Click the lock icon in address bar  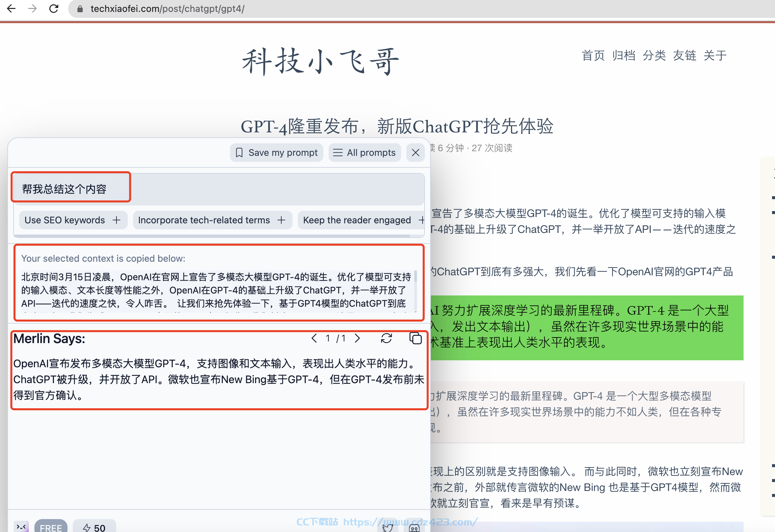80,9
